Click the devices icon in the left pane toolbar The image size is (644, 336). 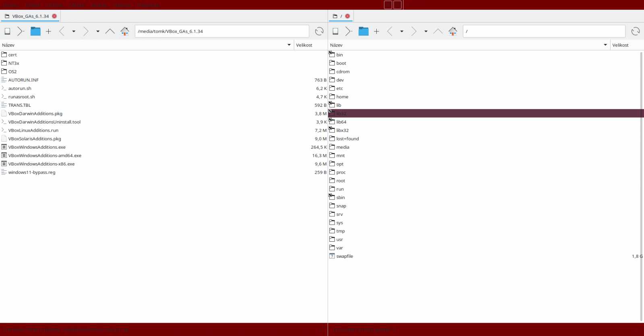tap(7, 31)
